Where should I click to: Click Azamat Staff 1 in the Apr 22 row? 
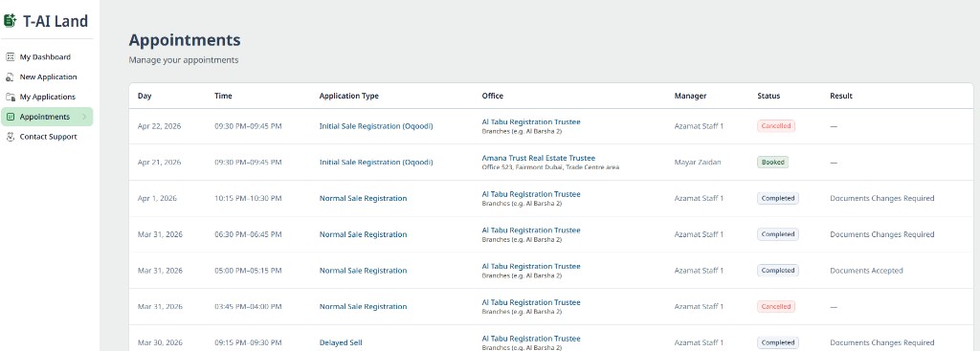coord(699,126)
